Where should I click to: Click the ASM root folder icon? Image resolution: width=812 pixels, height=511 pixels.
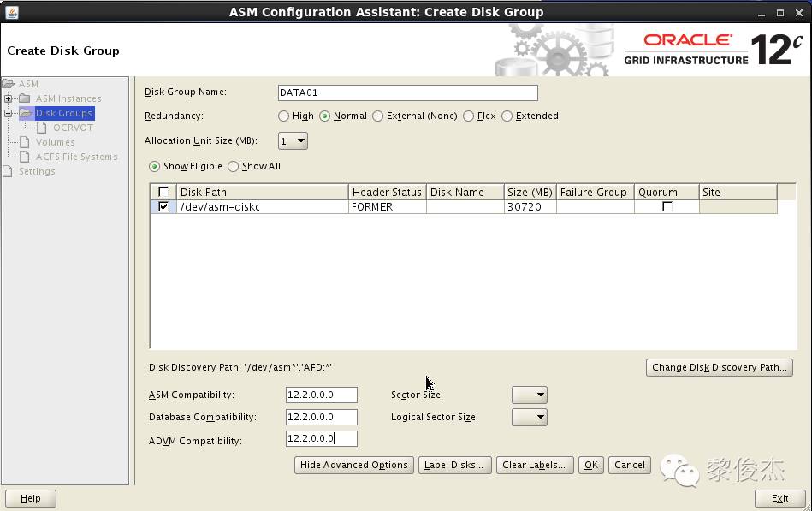click(9, 83)
